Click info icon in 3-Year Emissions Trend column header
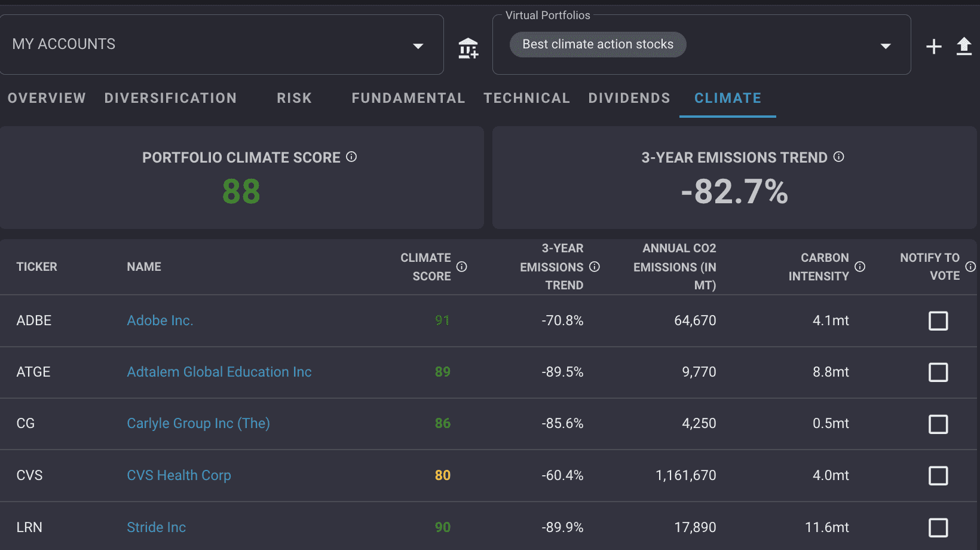This screenshot has width=980, height=550. coord(595,267)
